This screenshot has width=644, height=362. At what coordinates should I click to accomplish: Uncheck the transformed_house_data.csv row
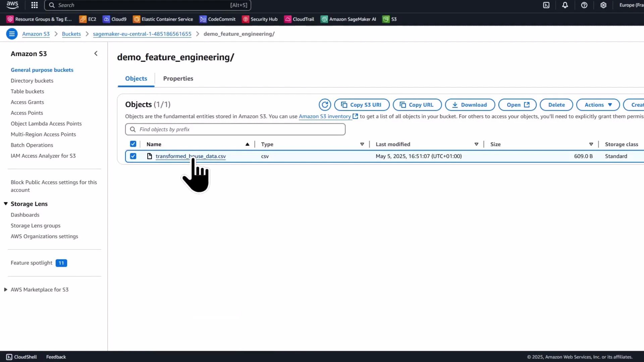pyautogui.click(x=133, y=156)
